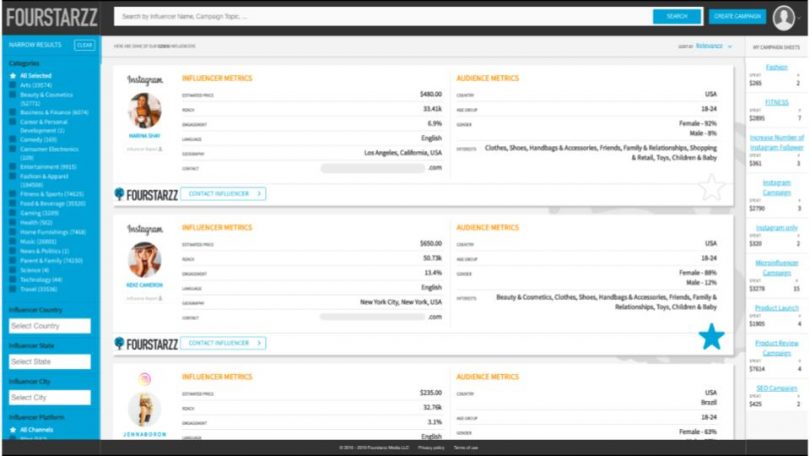Open the Privacy policy footer link

click(431, 448)
